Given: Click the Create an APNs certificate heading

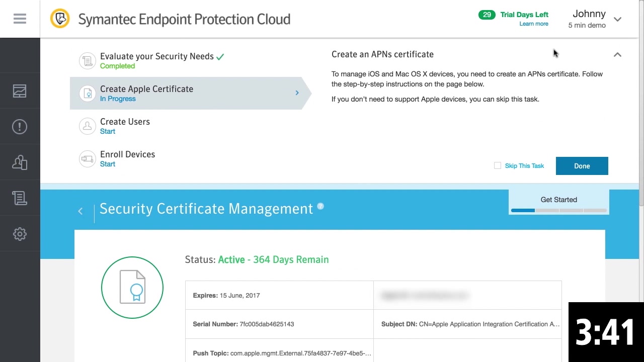Looking at the screenshot, I should click(x=382, y=54).
